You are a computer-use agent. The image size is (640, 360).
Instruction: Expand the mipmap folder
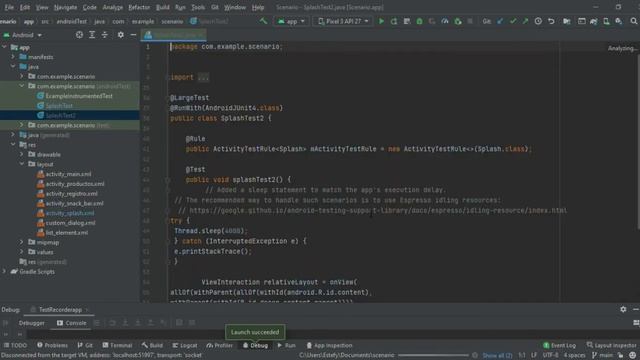click(22, 242)
